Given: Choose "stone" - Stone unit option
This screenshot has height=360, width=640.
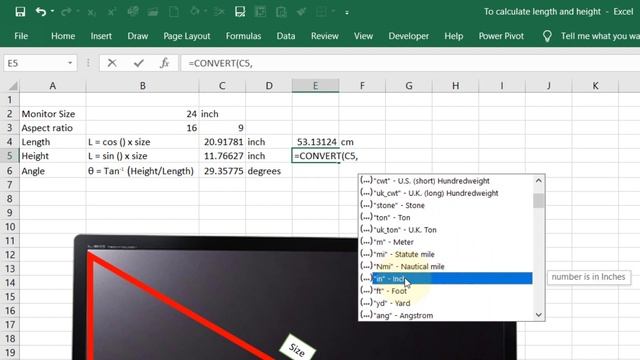Looking at the screenshot, I should (446, 205).
